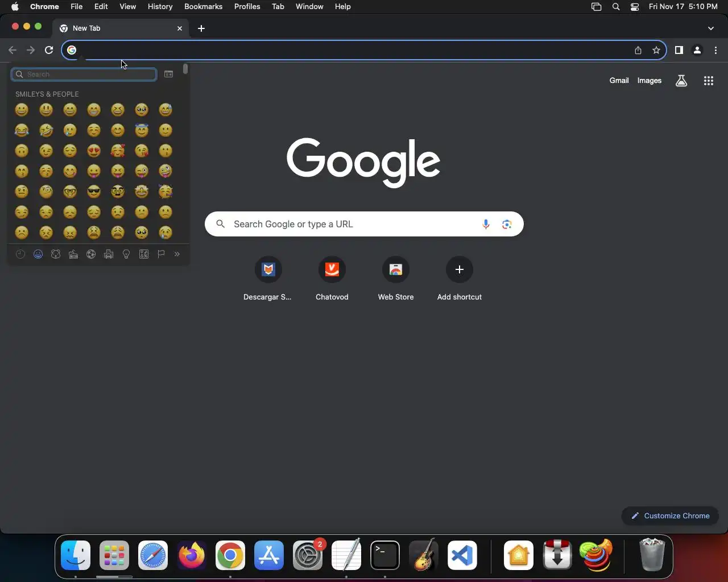The width and height of the screenshot is (728, 582).
Task: Insert the halo angel face emoji
Action: [x=142, y=130]
